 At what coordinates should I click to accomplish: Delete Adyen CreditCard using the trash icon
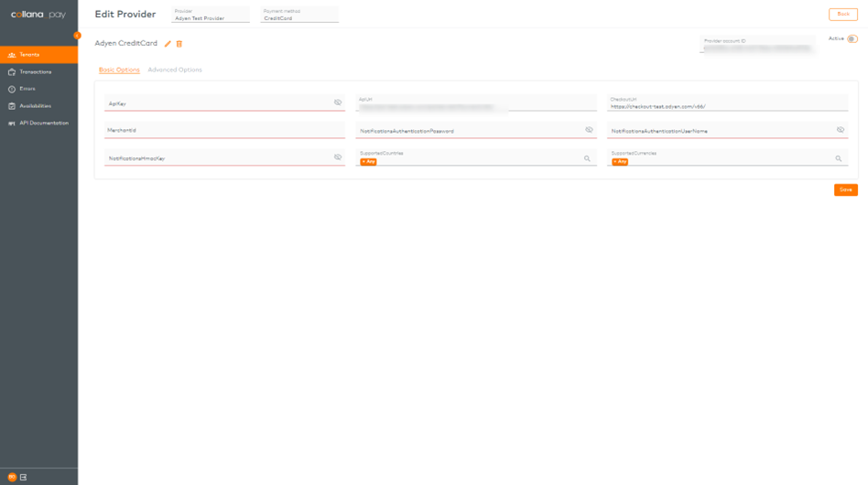click(x=179, y=44)
